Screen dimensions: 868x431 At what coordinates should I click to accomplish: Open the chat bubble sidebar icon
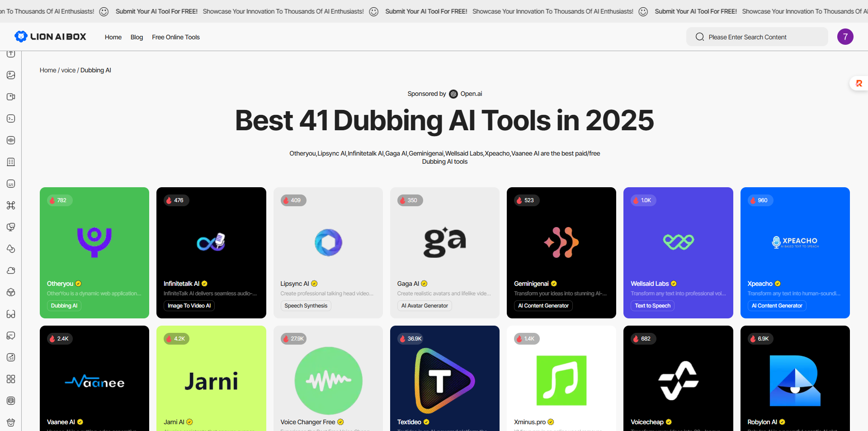click(11, 336)
